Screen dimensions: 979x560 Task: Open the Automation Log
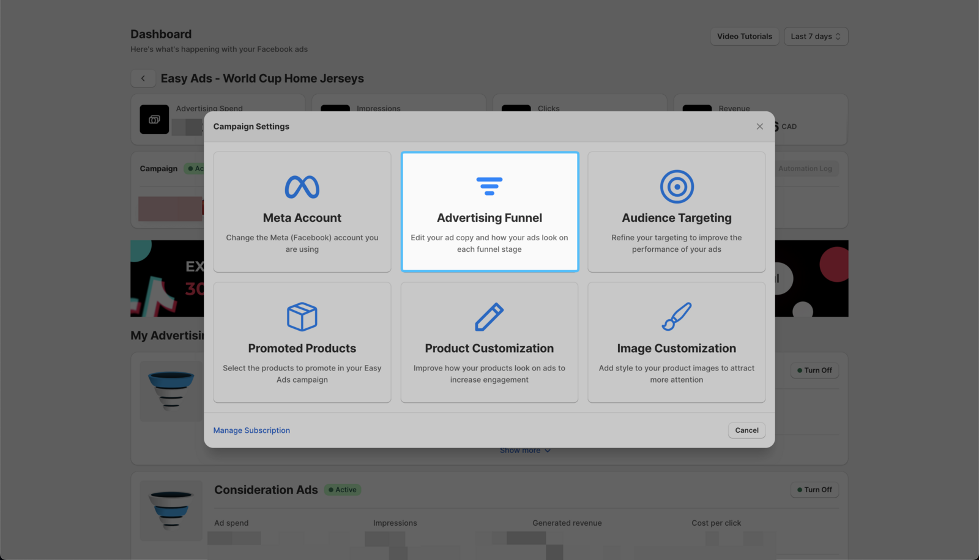click(805, 168)
